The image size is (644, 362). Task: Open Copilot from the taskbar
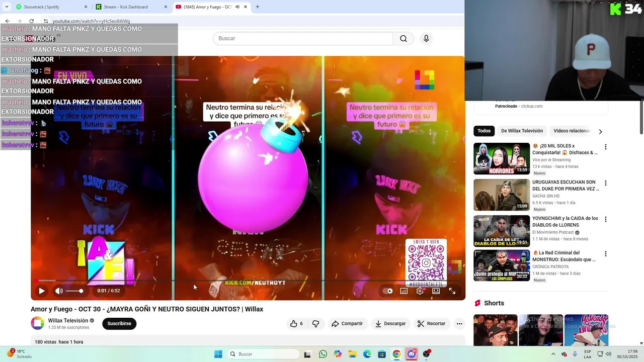[x=338, y=354]
